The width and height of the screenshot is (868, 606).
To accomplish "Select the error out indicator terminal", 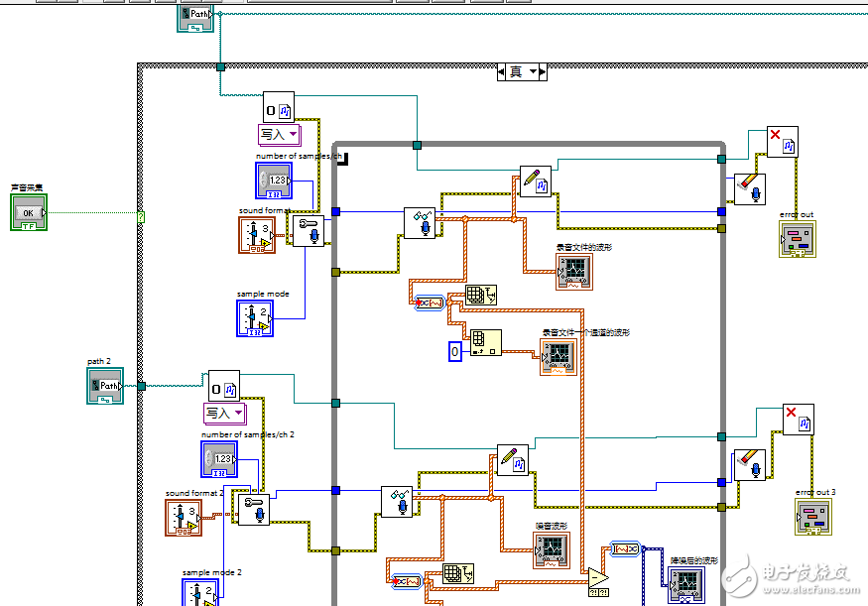I will pos(798,239).
